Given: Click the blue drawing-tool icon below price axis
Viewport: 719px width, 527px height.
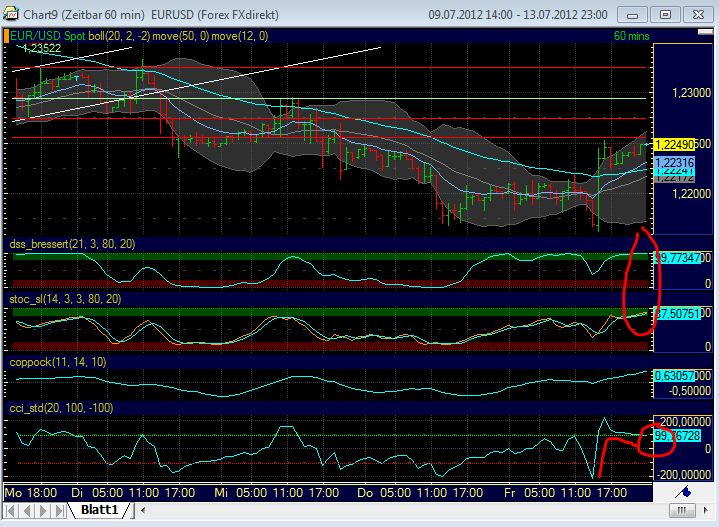Looking at the screenshot, I should (x=683, y=492).
